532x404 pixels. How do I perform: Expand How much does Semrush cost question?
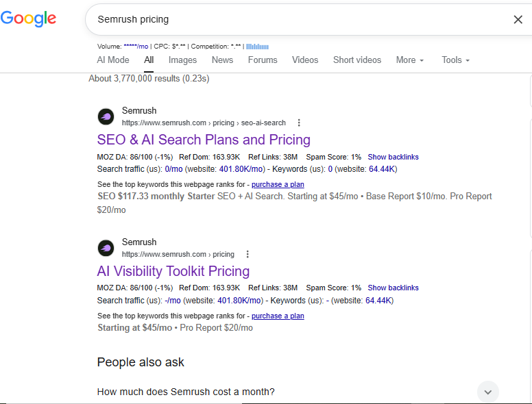298,392
